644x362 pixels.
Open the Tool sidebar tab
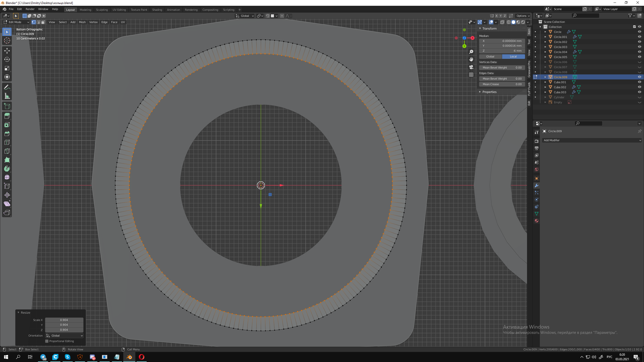[x=529, y=42]
